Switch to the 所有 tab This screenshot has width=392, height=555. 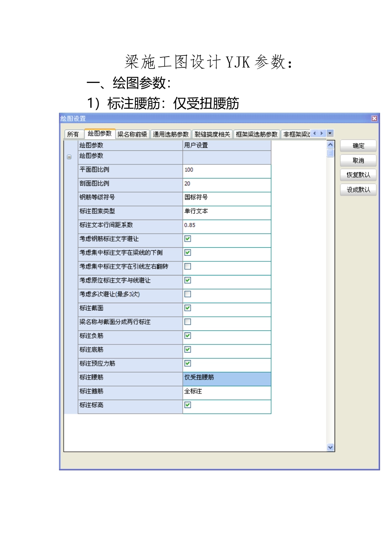[73, 134]
